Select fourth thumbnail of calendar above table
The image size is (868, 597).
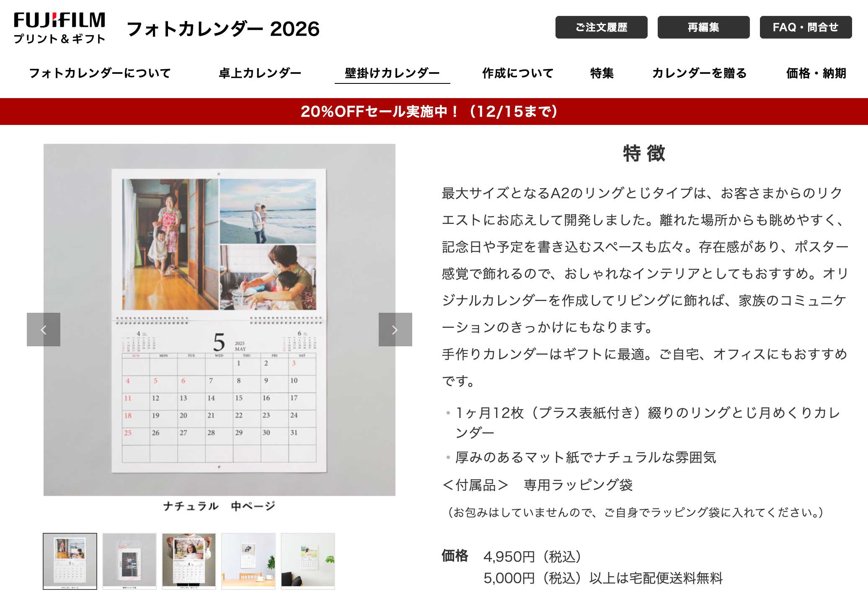tap(248, 561)
